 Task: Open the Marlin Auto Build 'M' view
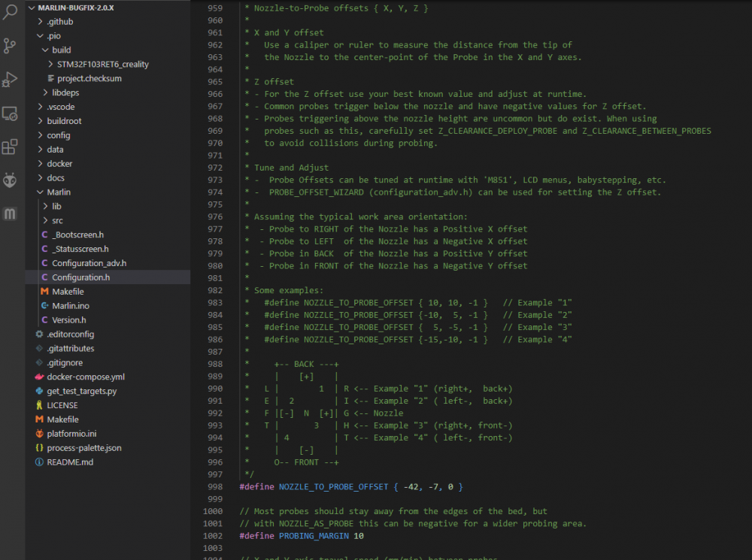click(x=11, y=214)
